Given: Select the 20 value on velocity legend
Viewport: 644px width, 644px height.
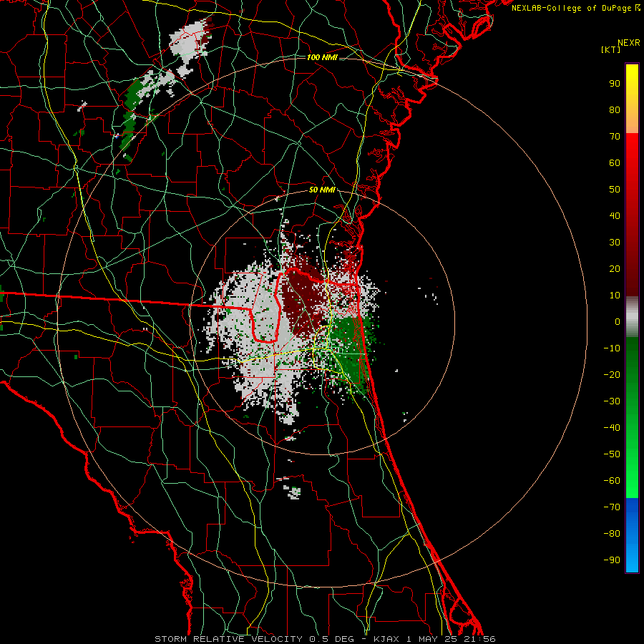Looking at the screenshot, I should tap(615, 268).
